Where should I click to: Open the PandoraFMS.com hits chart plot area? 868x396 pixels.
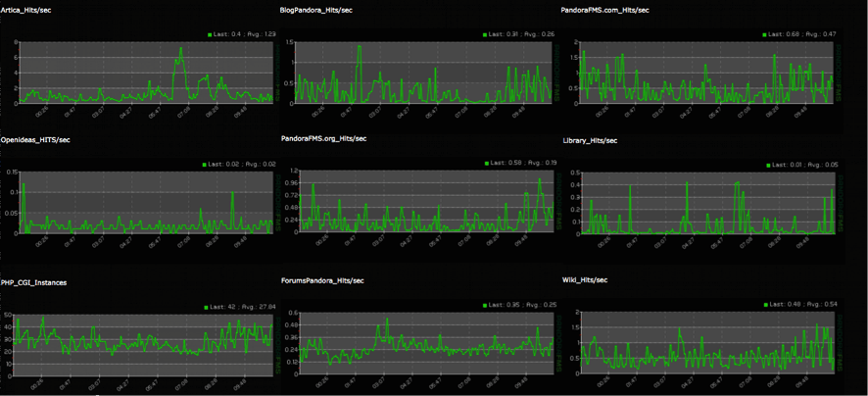click(705, 73)
